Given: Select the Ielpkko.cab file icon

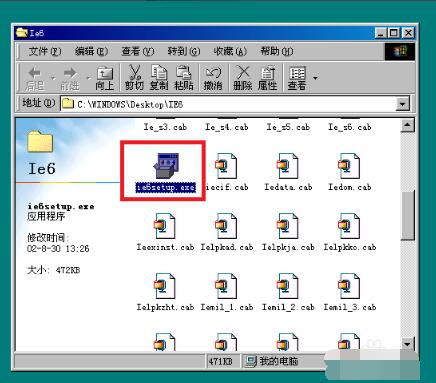Looking at the screenshot, I should pos(349,226).
